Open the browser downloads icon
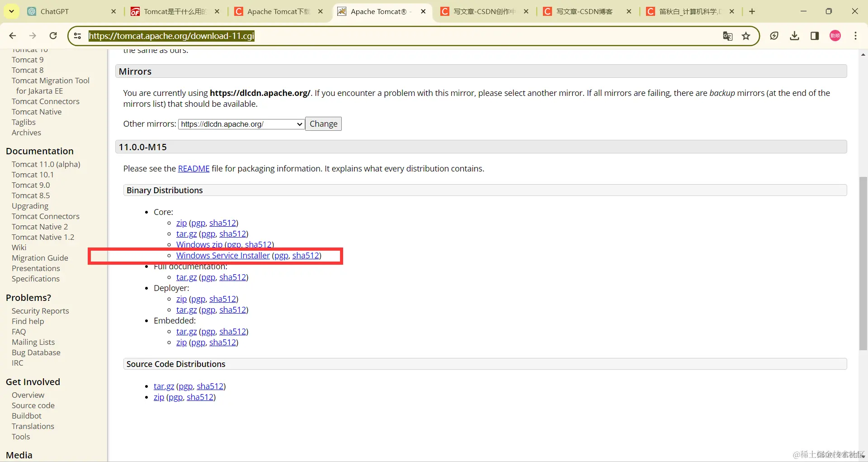The width and height of the screenshot is (868, 462). click(x=794, y=36)
